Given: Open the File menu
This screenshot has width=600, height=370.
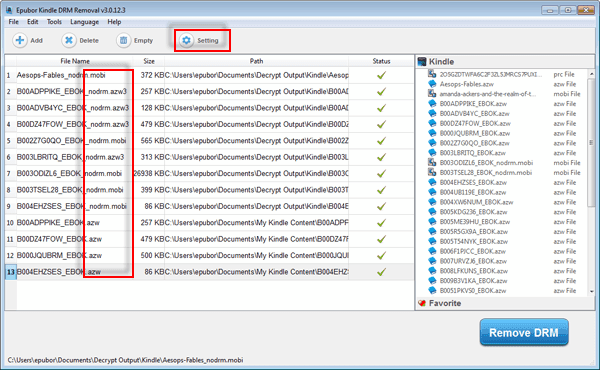Looking at the screenshot, I should [13, 22].
